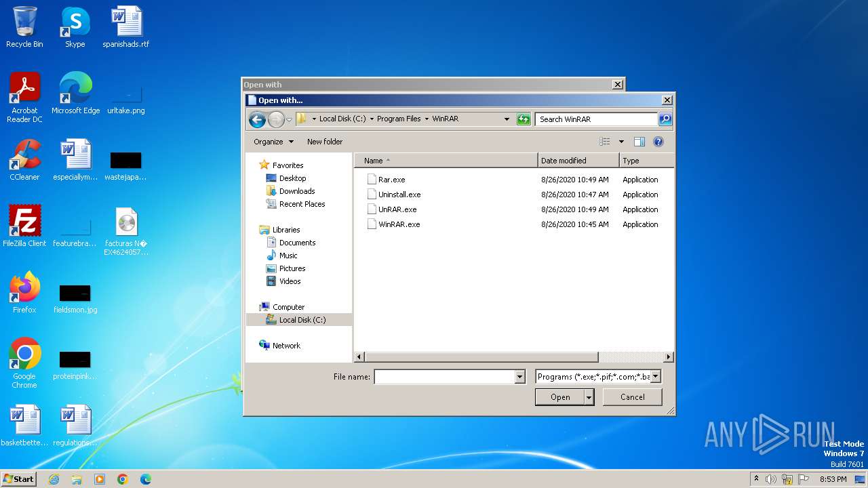Open the Start menu

[x=18, y=479]
